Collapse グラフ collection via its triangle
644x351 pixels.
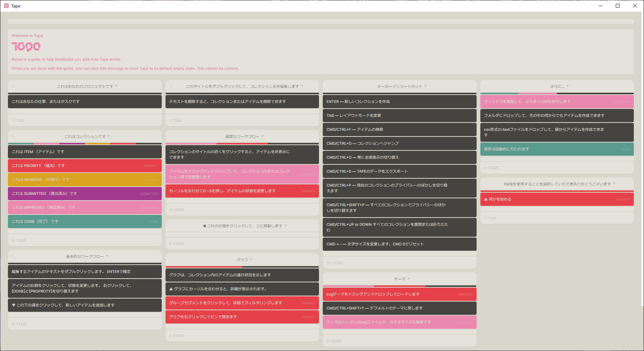pos(251,259)
